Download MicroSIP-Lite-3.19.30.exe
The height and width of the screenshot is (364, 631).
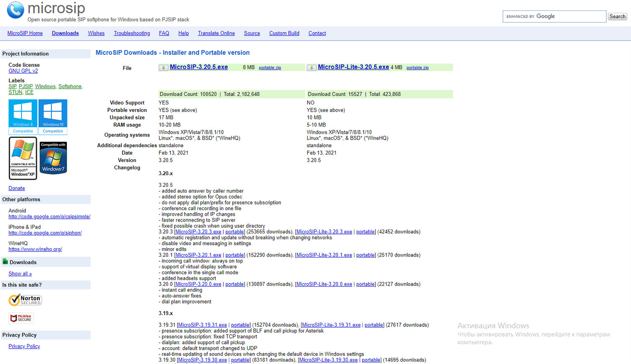(328, 360)
